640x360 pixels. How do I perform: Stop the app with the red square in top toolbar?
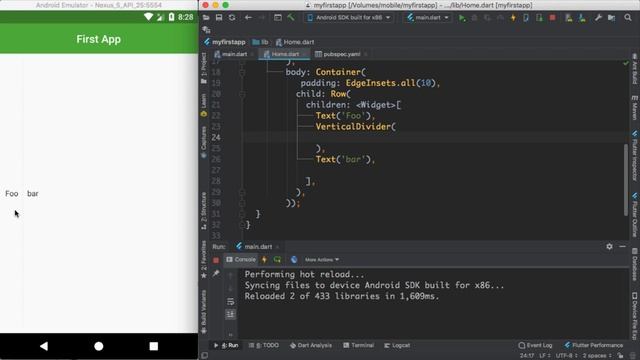[552, 18]
